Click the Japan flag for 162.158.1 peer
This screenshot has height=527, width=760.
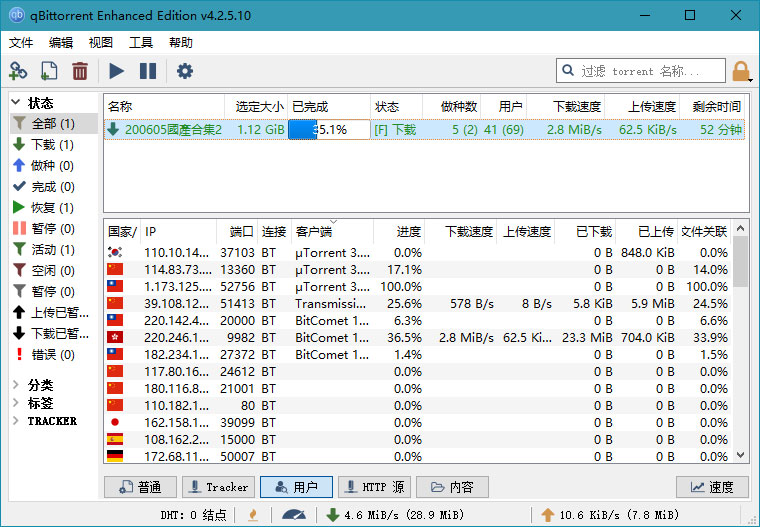click(x=115, y=422)
